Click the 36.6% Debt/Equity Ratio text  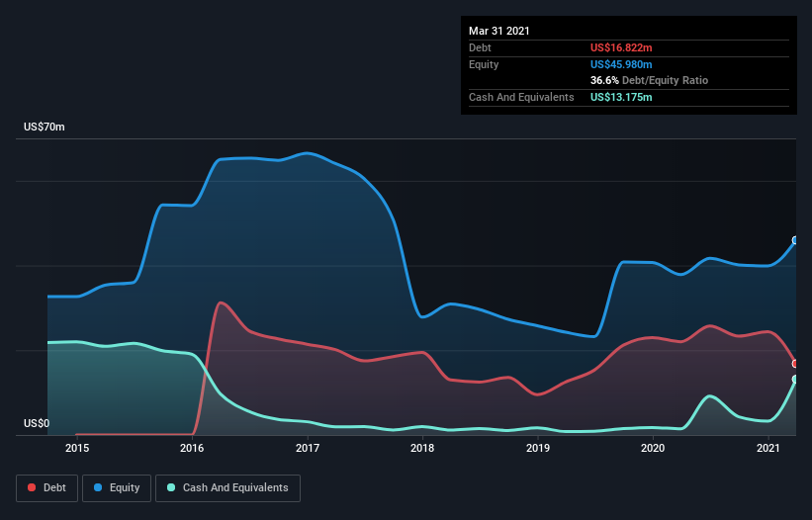[649, 80]
